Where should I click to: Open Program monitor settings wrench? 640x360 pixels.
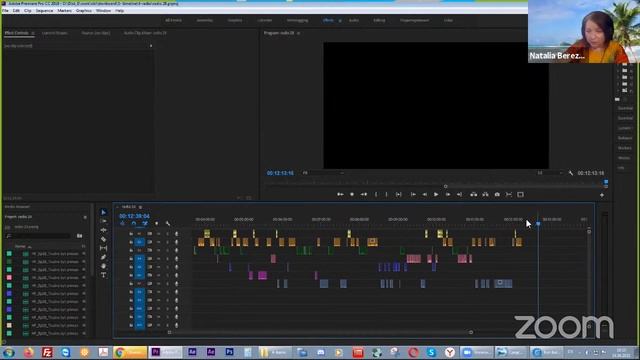coord(571,173)
